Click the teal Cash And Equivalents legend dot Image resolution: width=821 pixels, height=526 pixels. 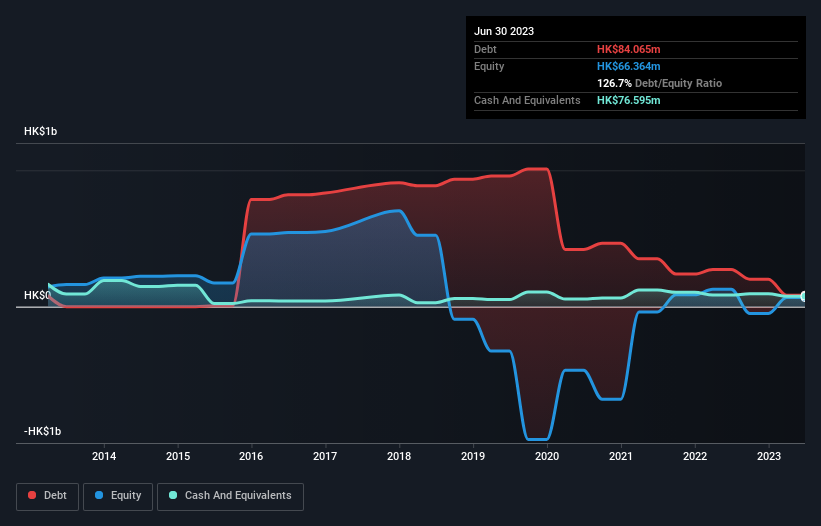coord(173,495)
